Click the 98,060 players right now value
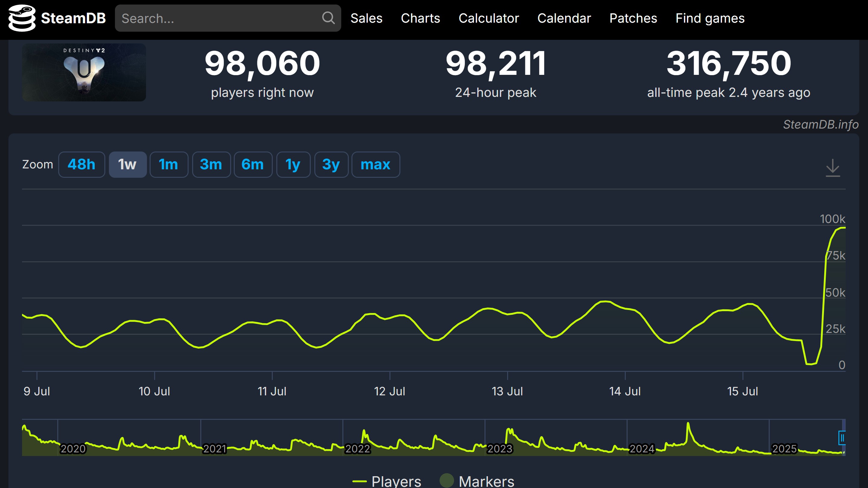 point(262,64)
